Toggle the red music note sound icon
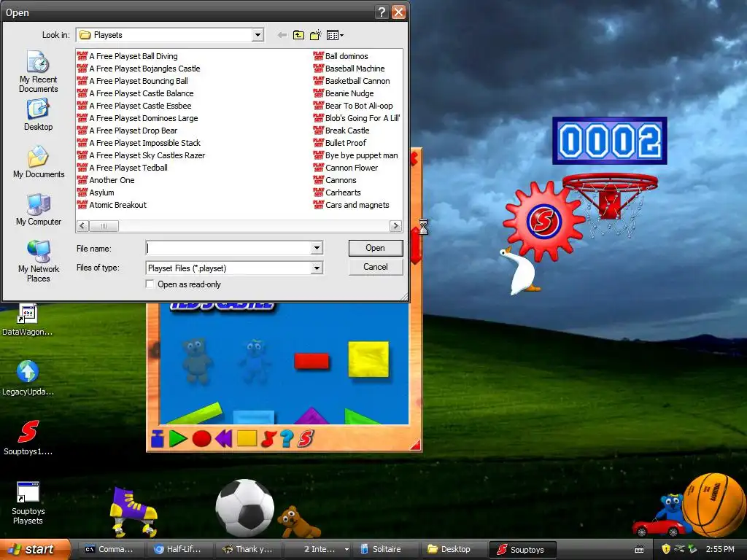Screen dimensions: 747x560 (269, 438)
